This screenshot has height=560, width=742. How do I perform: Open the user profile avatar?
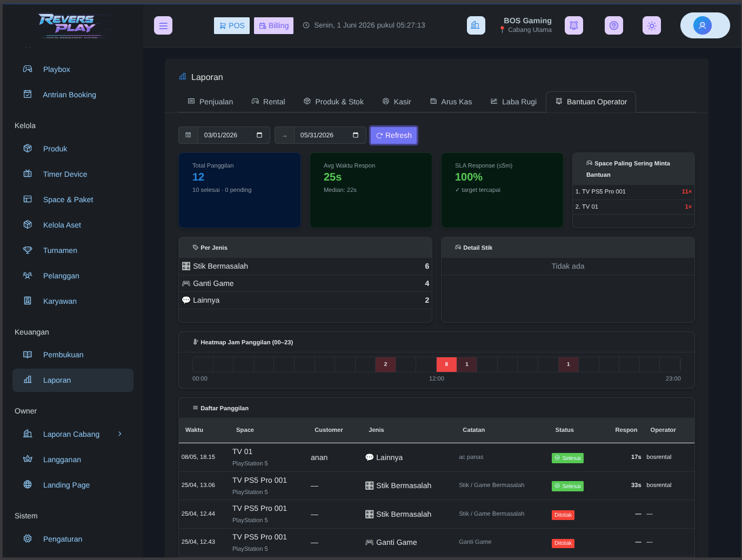[x=703, y=25]
